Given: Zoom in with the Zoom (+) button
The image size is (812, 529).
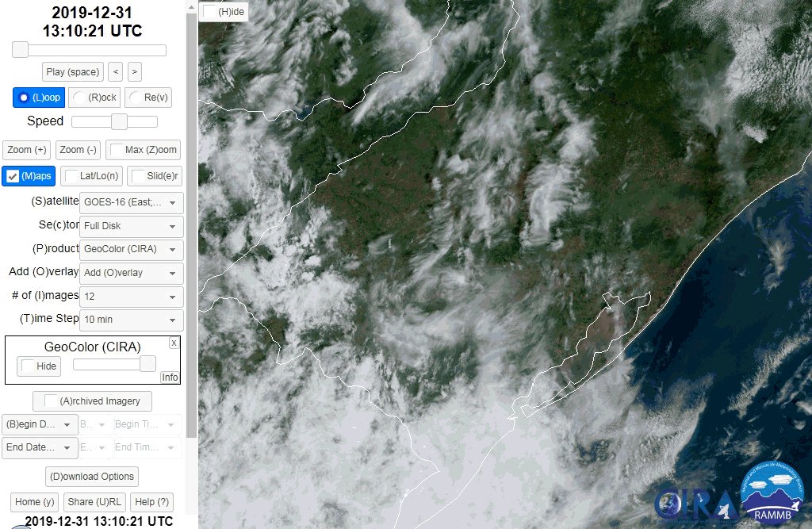Looking at the screenshot, I should pyautogui.click(x=27, y=150).
